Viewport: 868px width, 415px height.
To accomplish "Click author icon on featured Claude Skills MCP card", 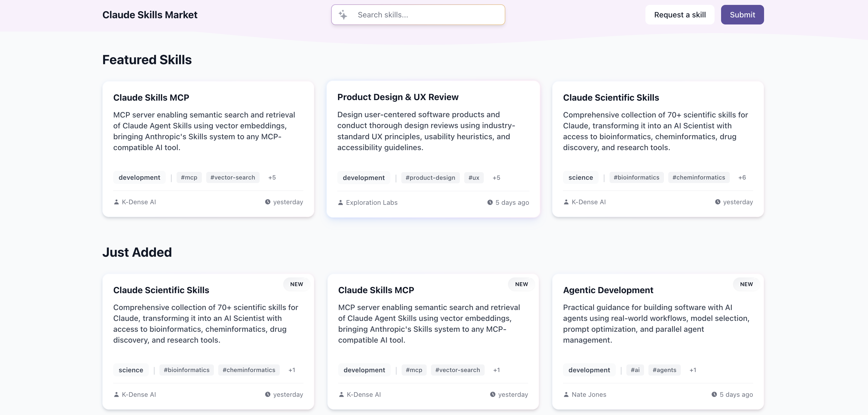I will point(116,202).
